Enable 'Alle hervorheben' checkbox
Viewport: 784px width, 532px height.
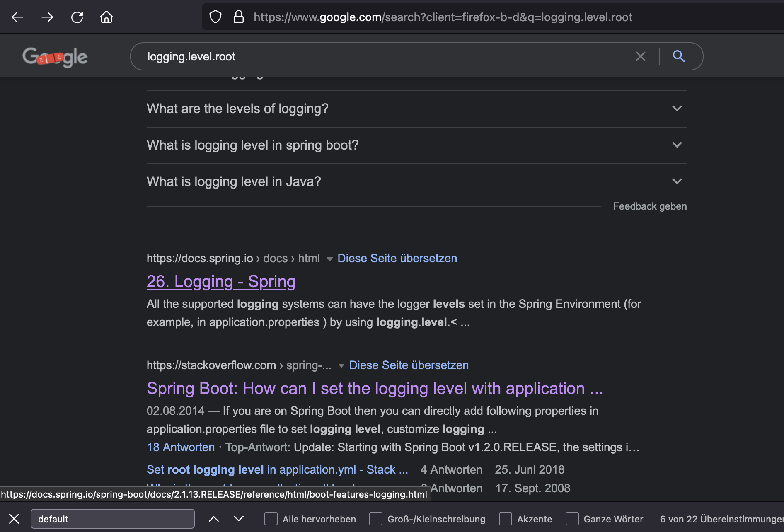click(x=271, y=519)
